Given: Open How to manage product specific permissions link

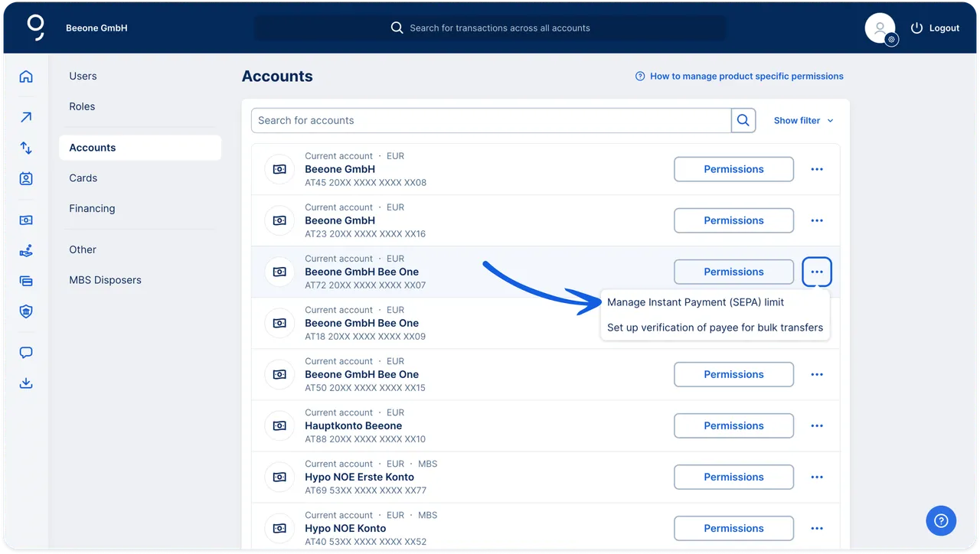Looking at the screenshot, I should 740,77.
